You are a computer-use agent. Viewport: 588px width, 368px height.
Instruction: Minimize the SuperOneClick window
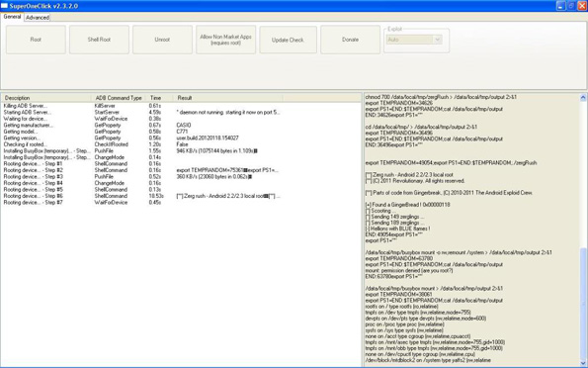pos(560,6)
